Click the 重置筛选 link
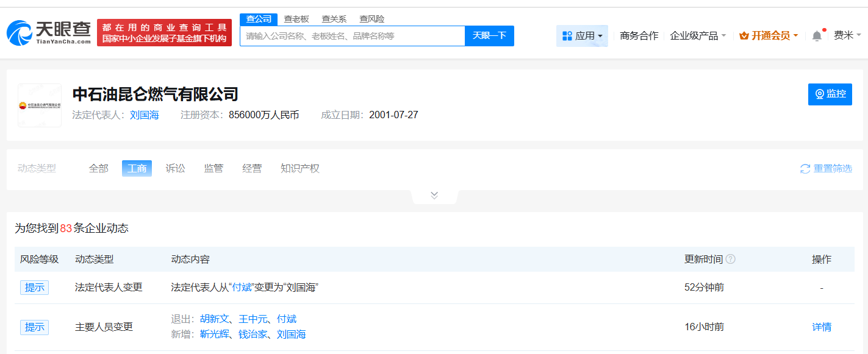This screenshot has height=354, width=868. tap(833, 169)
